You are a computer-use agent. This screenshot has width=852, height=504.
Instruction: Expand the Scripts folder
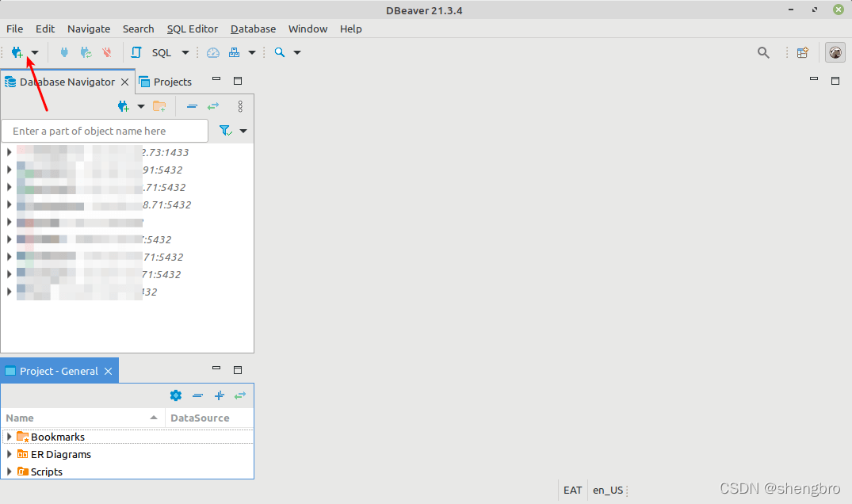click(x=9, y=472)
